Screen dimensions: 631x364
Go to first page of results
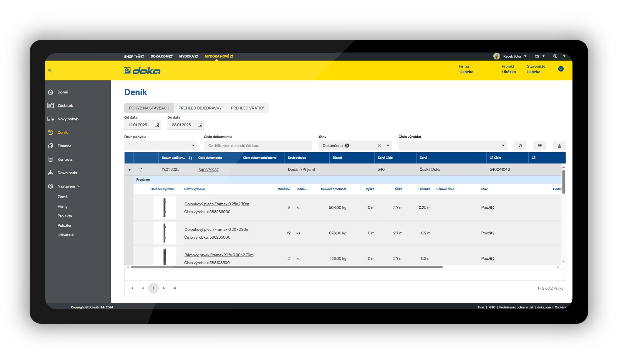[132, 288]
